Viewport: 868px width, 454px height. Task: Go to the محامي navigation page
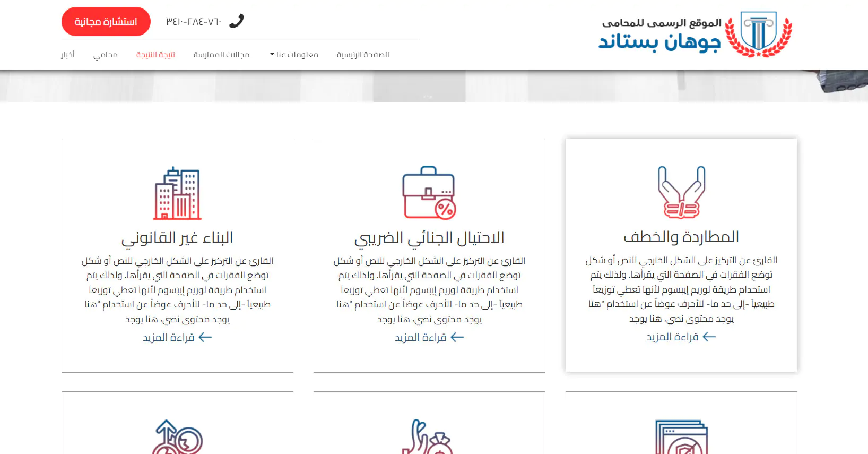[x=106, y=55]
